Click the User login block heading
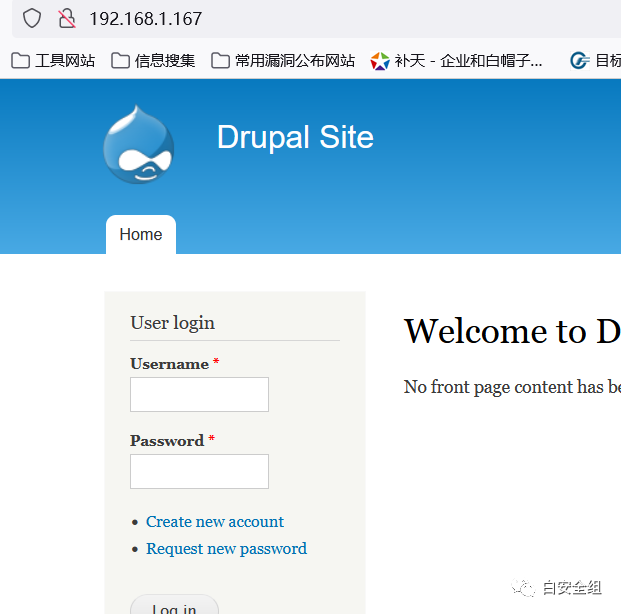 click(x=172, y=323)
